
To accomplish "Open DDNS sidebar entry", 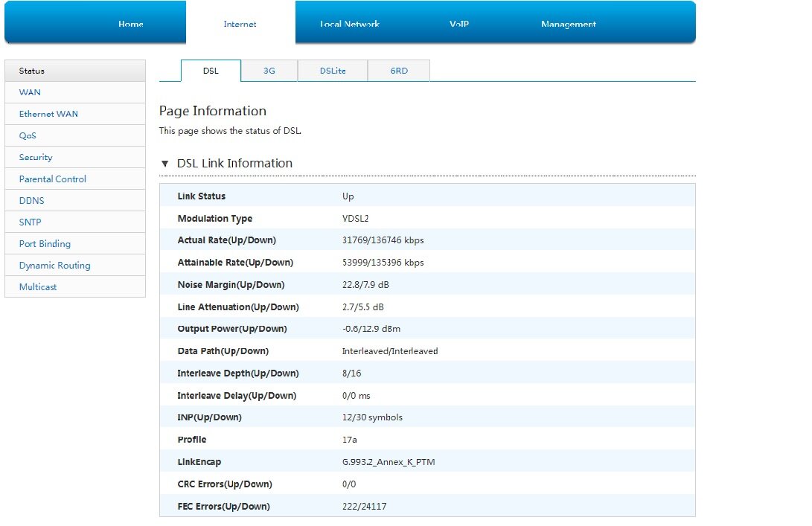I will click(75, 200).
